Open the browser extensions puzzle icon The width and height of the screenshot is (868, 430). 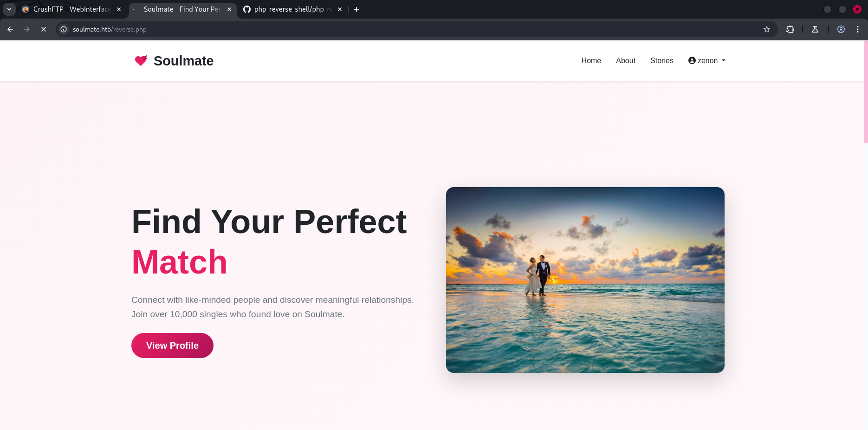pyautogui.click(x=790, y=29)
